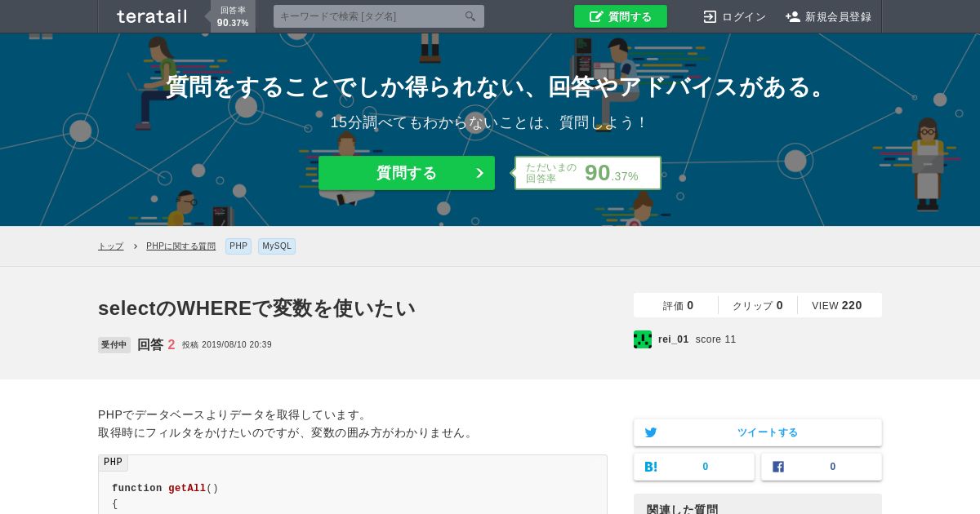The width and height of the screenshot is (980, 514).
Task: Select the PHP tag
Action: 238,246
